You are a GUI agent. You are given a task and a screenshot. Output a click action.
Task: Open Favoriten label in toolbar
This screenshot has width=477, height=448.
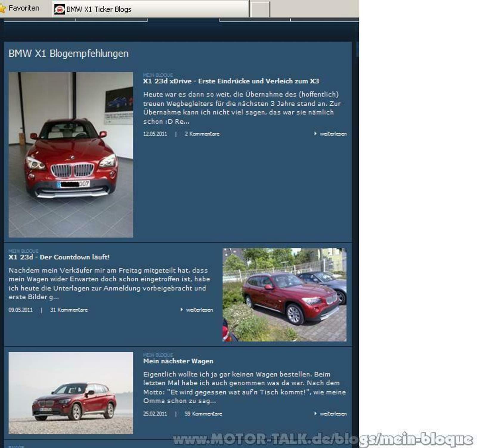[24, 8]
